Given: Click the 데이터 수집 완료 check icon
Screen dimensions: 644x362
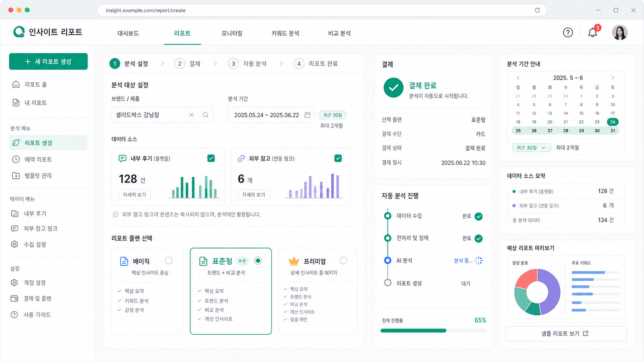Looking at the screenshot, I should pyautogui.click(x=478, y=217).
